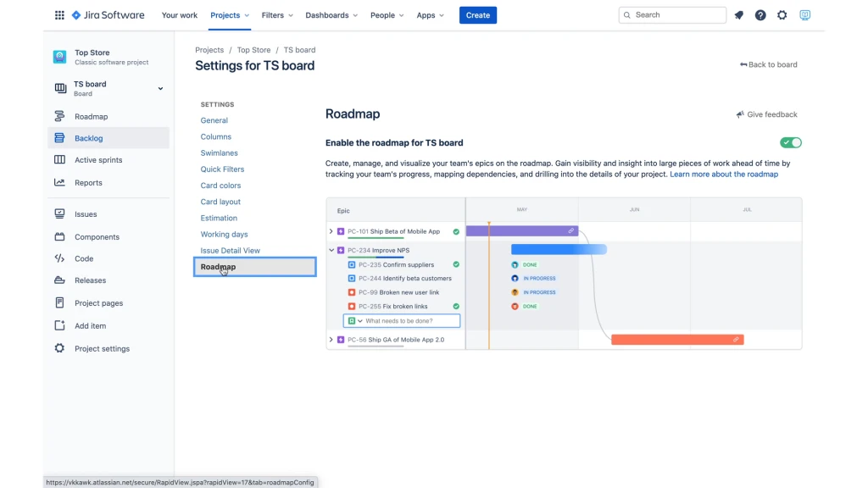This screenshot has width=868, height=488.
Task: Click the blue Improve NPS roadmap bar
Action: 559,250
